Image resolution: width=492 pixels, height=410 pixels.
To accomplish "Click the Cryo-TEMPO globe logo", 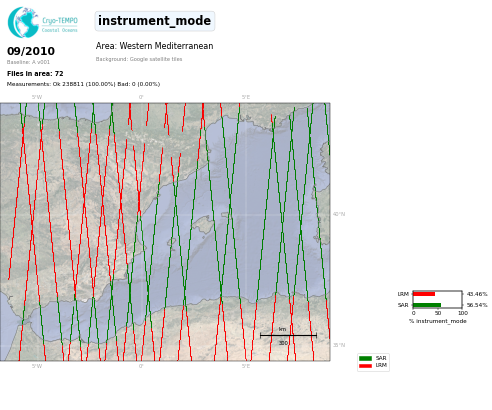I will pos(23,22).
